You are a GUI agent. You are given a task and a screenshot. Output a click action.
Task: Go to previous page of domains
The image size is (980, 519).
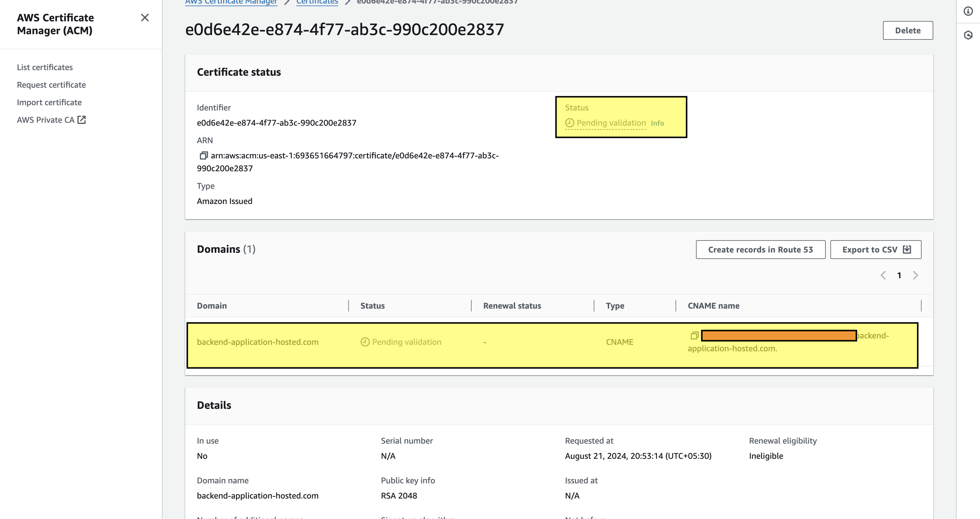pos(883,275)
